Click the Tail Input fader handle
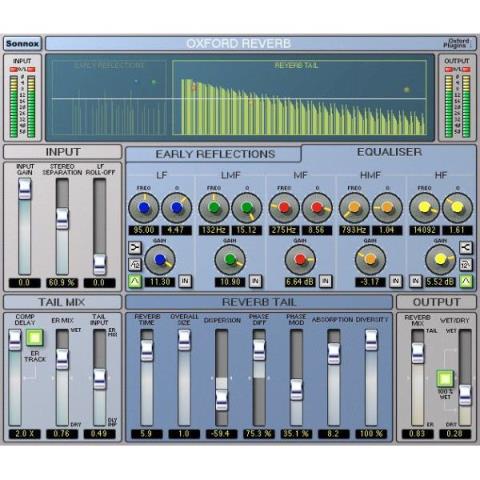 click(x=99, y=379)
